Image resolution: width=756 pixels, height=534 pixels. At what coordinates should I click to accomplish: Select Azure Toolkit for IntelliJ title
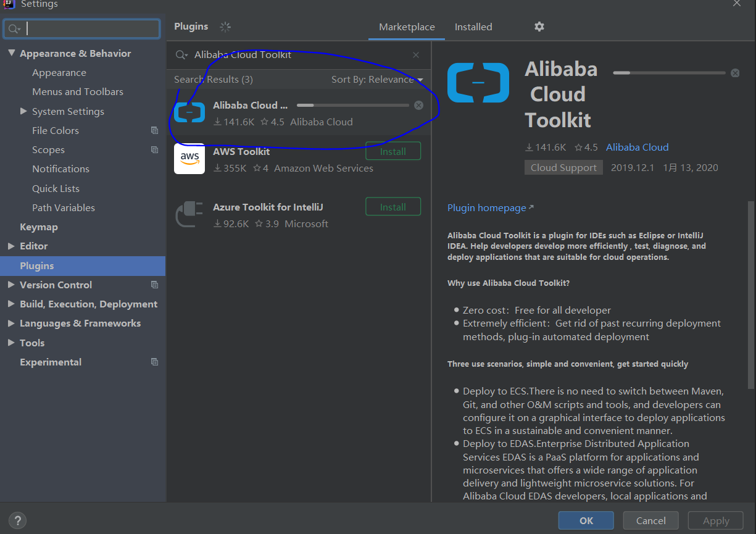point(268,207)
